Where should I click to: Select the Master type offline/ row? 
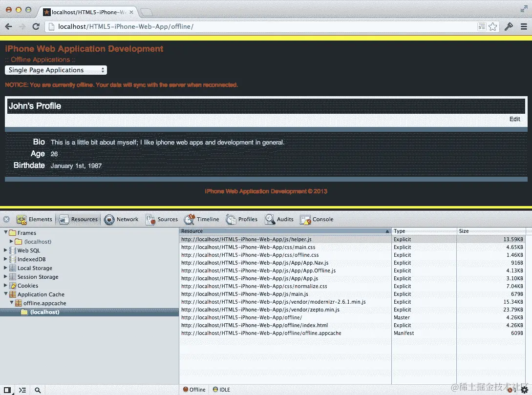[x=352, y=317]
